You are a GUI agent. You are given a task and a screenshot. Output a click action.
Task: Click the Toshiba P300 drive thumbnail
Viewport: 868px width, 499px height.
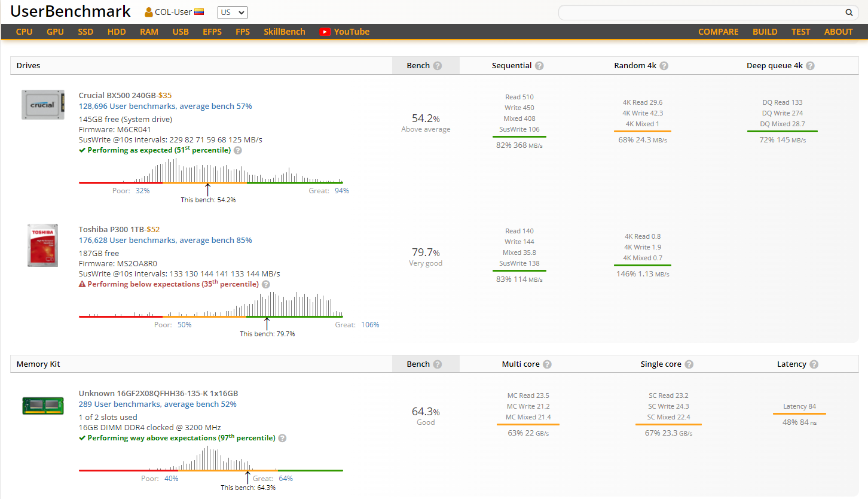click(43, 245)
